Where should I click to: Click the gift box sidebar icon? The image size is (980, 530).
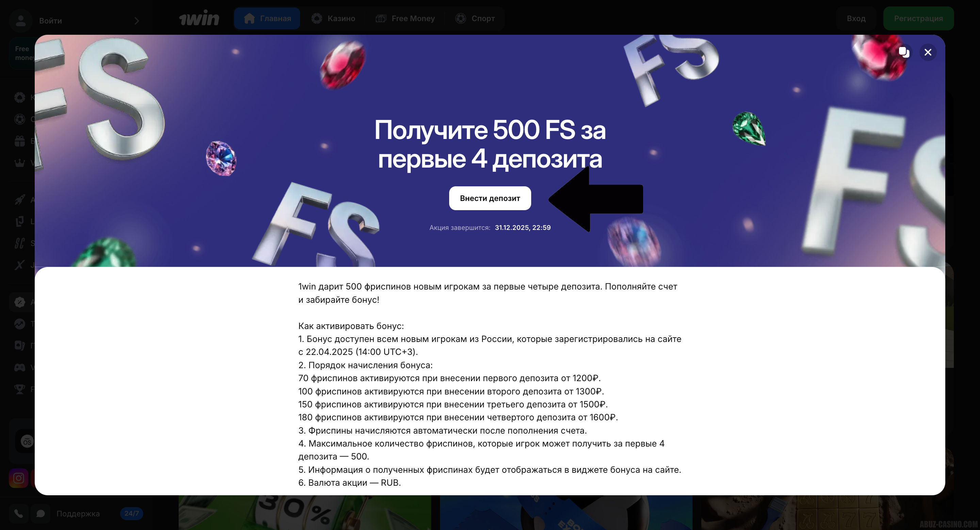20,141
